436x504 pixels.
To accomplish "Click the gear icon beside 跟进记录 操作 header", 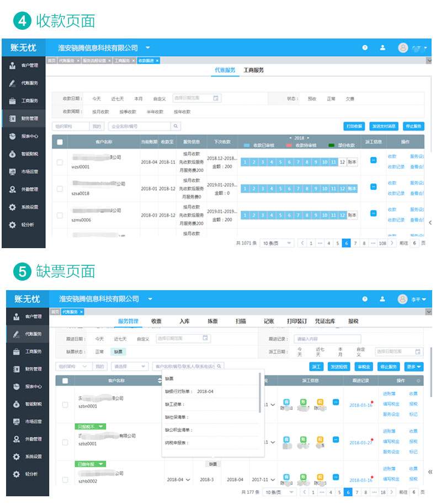I will click(418, 380).
